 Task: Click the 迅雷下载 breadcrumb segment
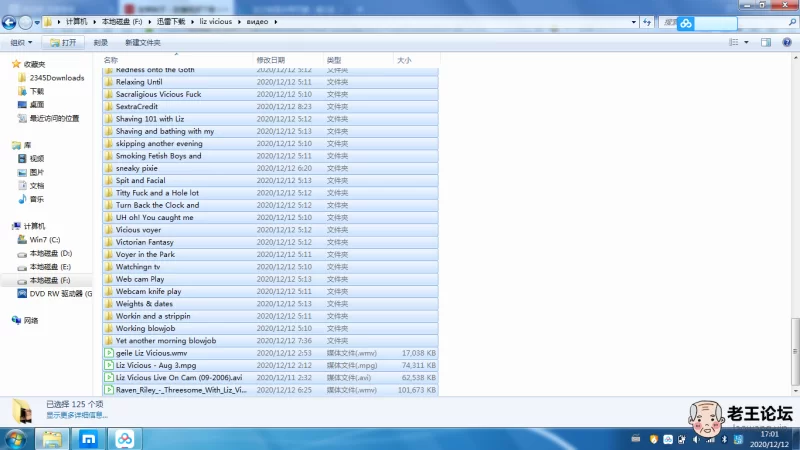coord(171,21)
